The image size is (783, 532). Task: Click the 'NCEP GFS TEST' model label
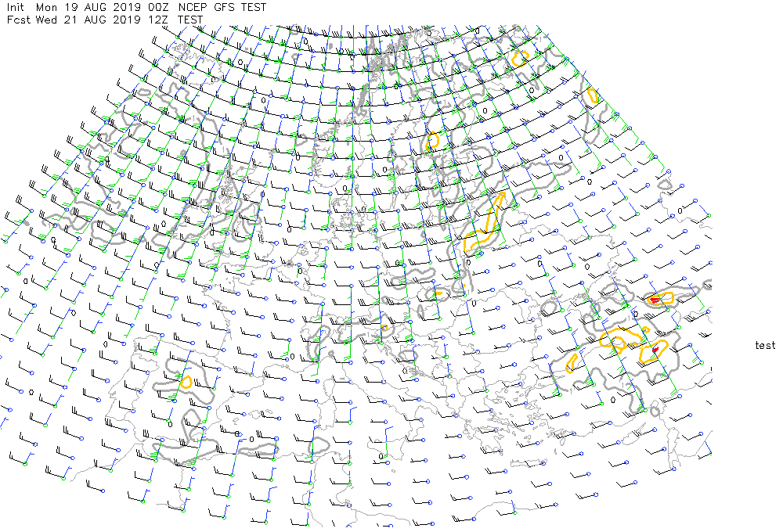(x=222, y=8)
